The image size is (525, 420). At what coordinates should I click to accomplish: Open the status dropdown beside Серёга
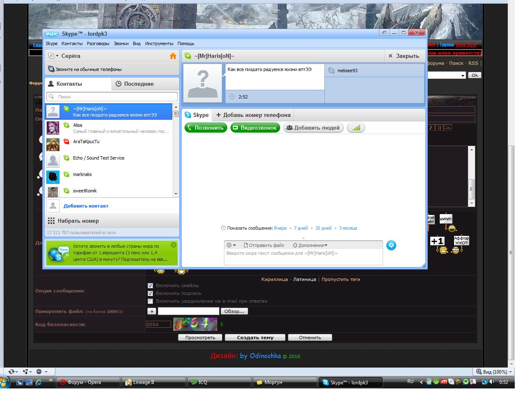(53, 56)
